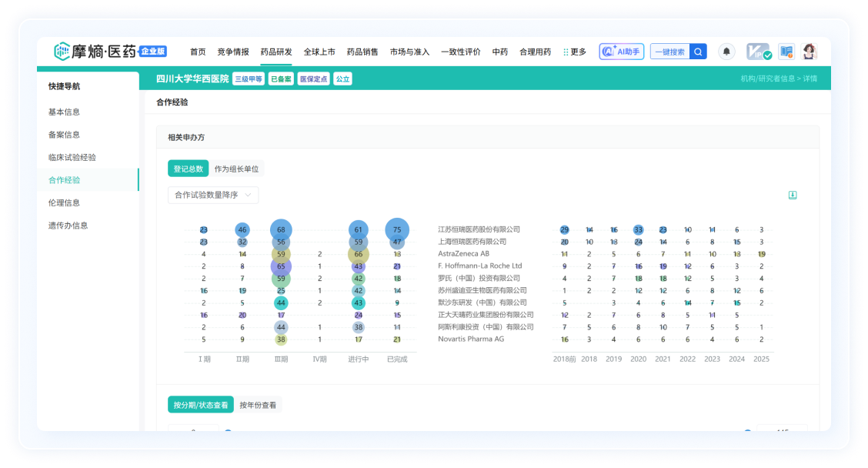Jump to 备案信息 section

64,135
